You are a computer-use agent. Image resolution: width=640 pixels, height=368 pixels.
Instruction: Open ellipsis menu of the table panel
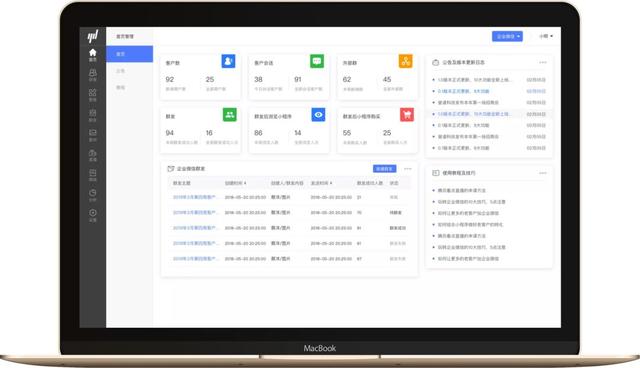(x=407, y=168)
